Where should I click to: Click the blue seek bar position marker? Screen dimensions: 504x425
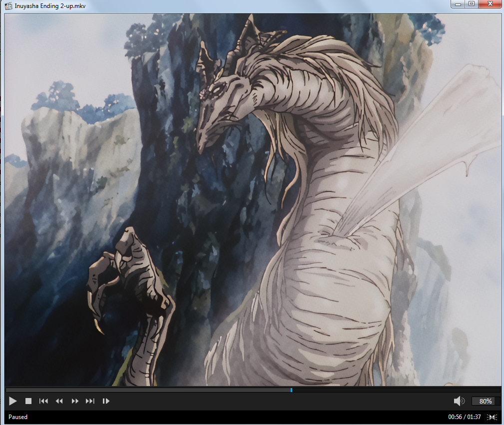coord(291,390)
